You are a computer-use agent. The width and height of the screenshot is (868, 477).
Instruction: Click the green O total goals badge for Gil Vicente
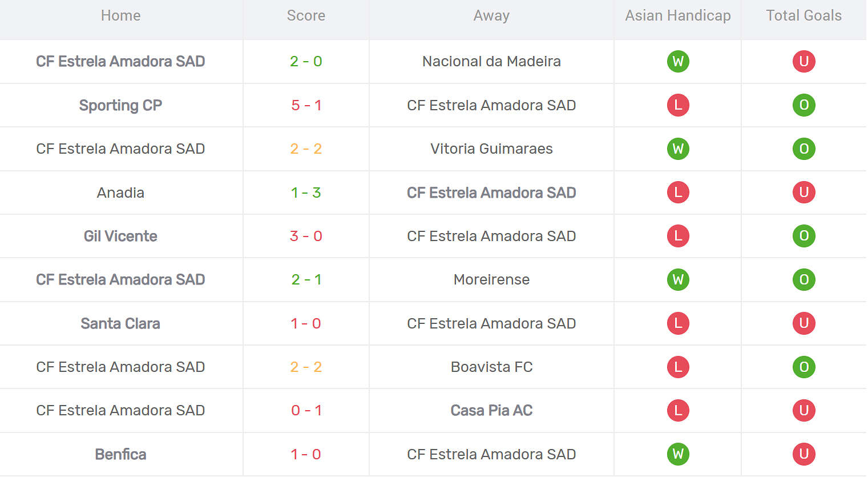[x=804, y=236]
